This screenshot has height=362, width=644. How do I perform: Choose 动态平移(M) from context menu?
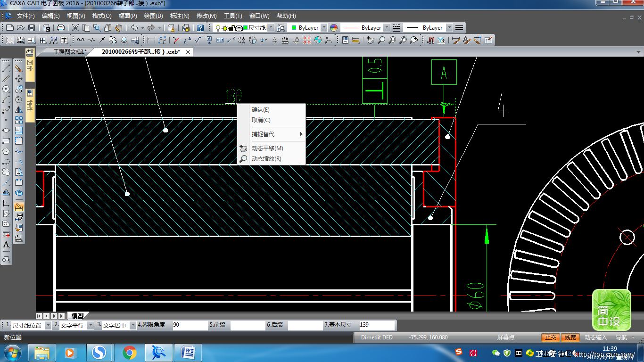(267, 148)
